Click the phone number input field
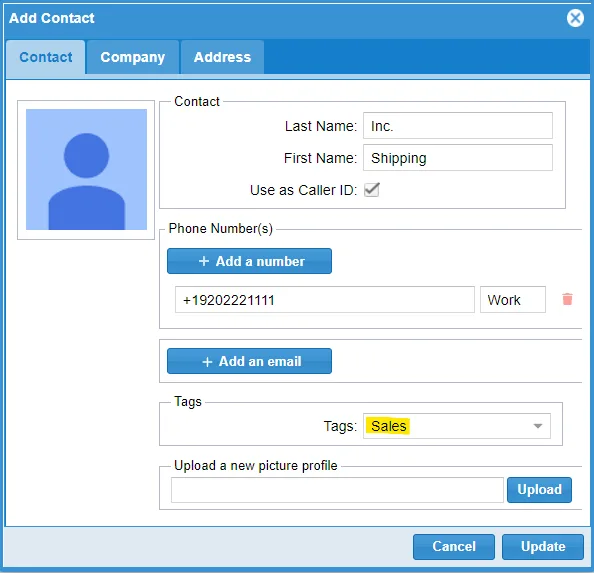Image resolution: width=594 pixels, height=573 pixels. [x=324, y=300]
